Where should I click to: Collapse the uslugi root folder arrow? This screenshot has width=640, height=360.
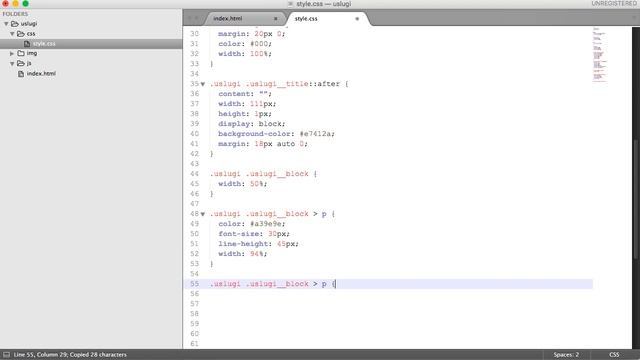click(x=6, y=24)
